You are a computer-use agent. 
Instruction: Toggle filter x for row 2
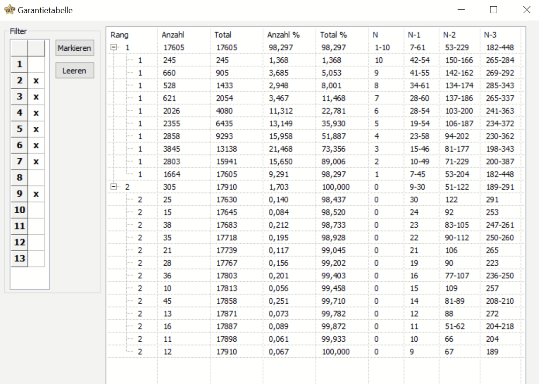pyautogui.click(x=36, y=80)
